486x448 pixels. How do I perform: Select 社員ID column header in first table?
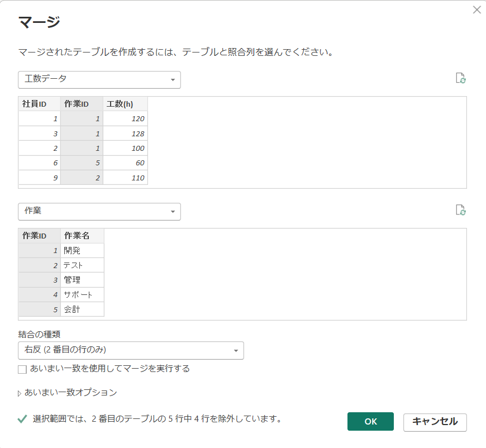point(39,104)
